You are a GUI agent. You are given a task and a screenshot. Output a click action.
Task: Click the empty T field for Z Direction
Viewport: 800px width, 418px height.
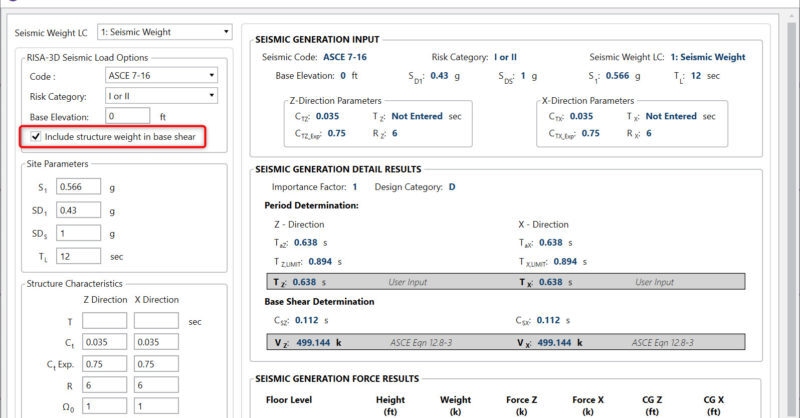pyautogui.click(x=105, y=321)
